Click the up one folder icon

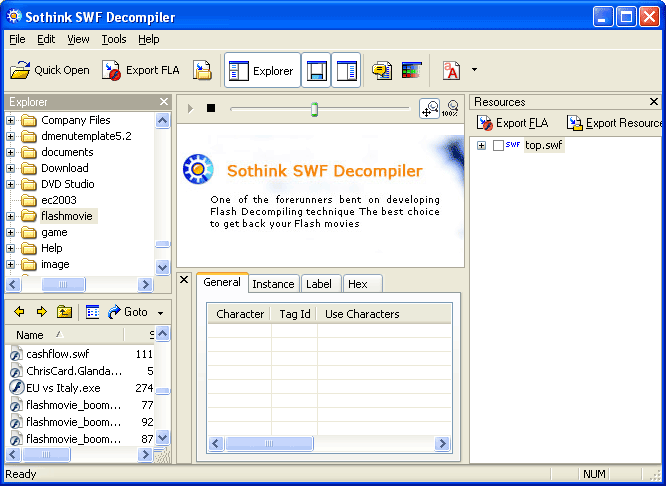64,312
